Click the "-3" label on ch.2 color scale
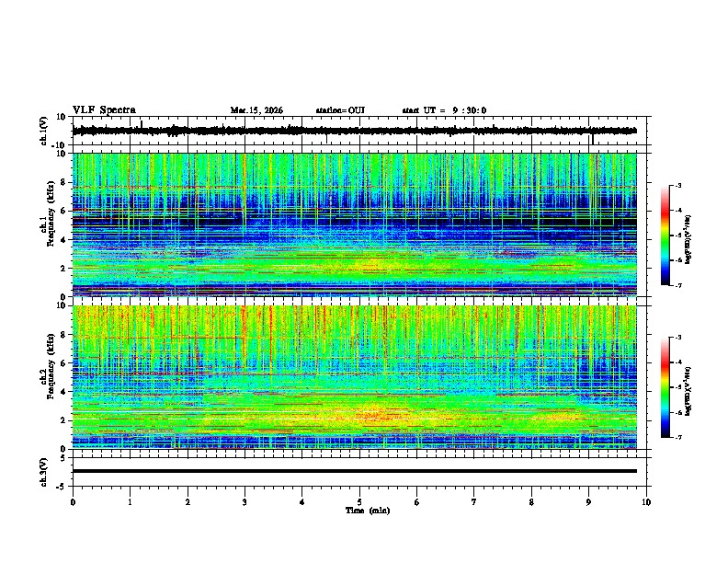728x563 pixels. [678, 338]
